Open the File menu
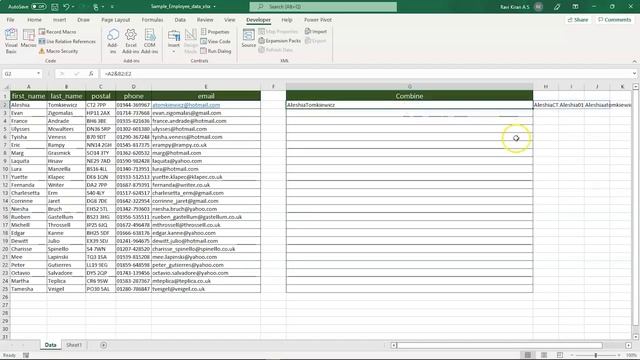 (x=10, y=20)
